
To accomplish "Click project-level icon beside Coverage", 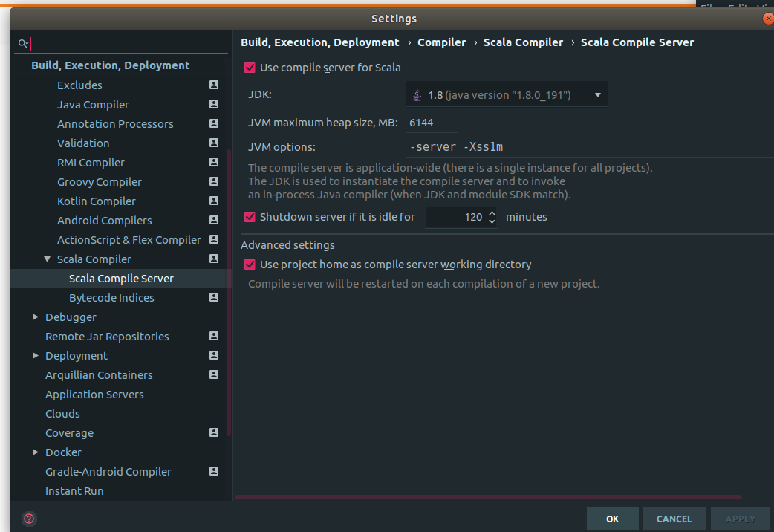I will pos(214,433).
